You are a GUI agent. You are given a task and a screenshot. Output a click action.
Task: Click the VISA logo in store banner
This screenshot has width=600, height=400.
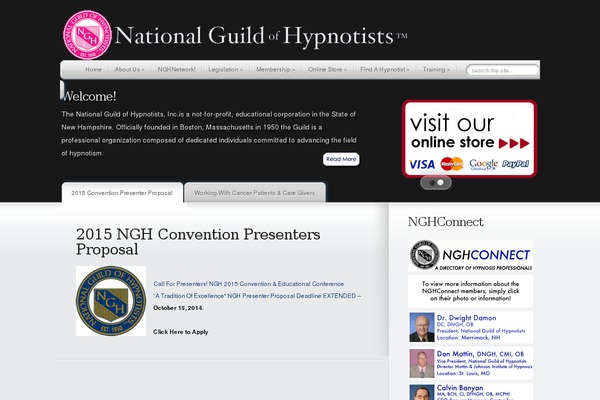click(422, 165)
